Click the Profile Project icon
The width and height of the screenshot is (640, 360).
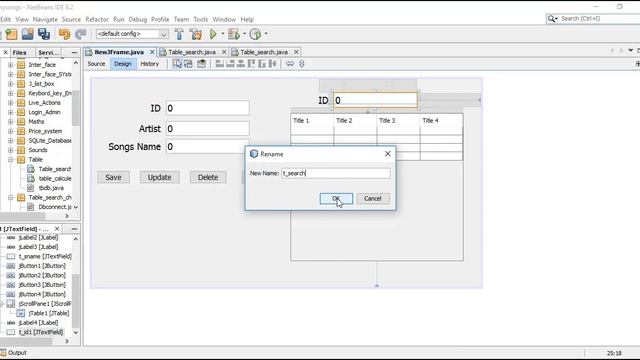coord(256,34)
